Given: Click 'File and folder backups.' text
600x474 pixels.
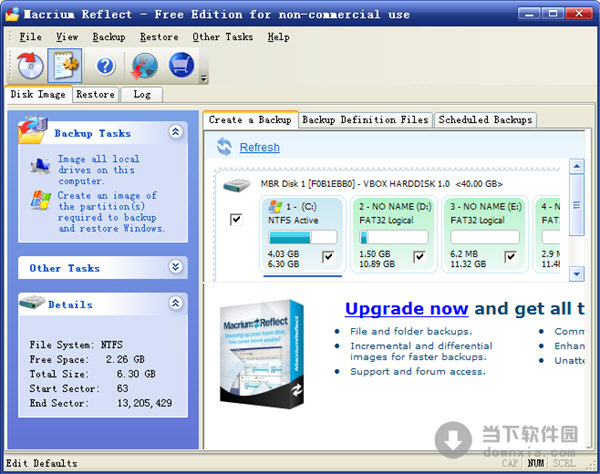Looking at the screenshot, I should pyautogui.click(x=411, y=331).
